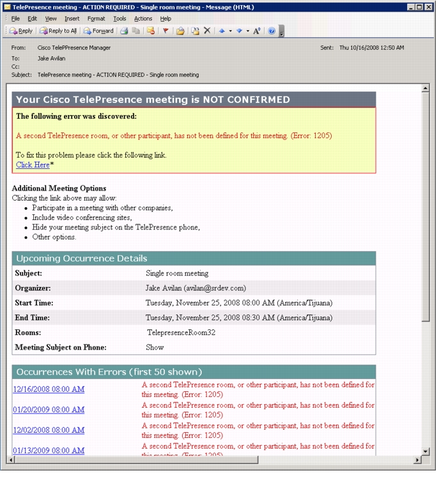Open Help with blue question icon
Viewport: 448px width, 482px height.
pos(272,31)
